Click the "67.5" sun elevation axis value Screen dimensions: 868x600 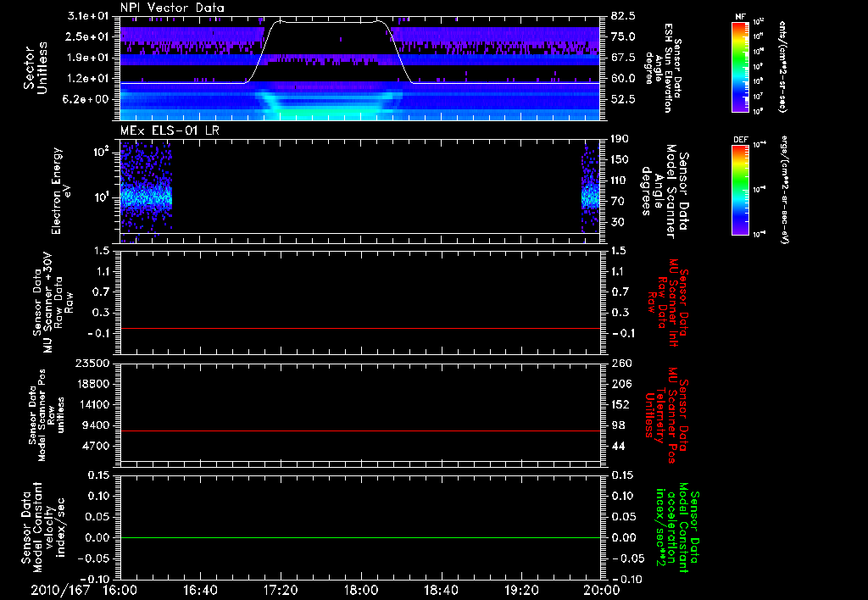(623, 58)
